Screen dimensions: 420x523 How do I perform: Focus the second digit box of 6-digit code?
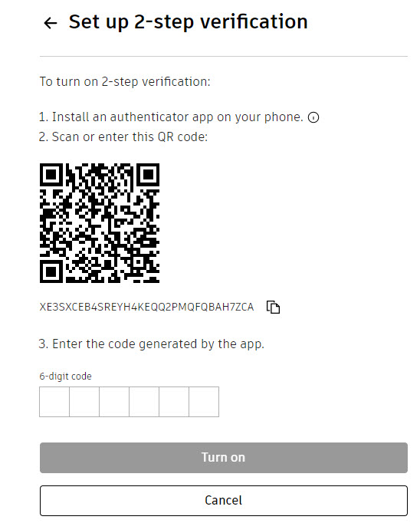point(84,402)
